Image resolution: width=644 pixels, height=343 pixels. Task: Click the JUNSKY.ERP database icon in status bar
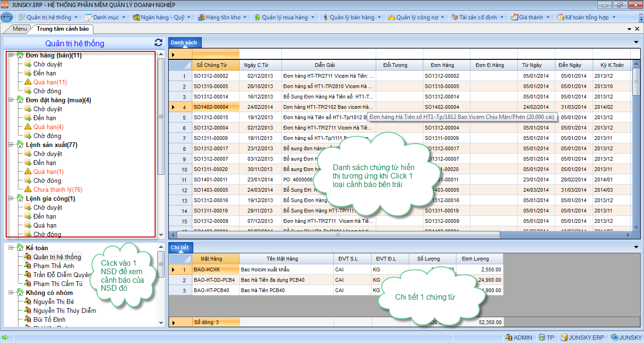pos(564,337)
